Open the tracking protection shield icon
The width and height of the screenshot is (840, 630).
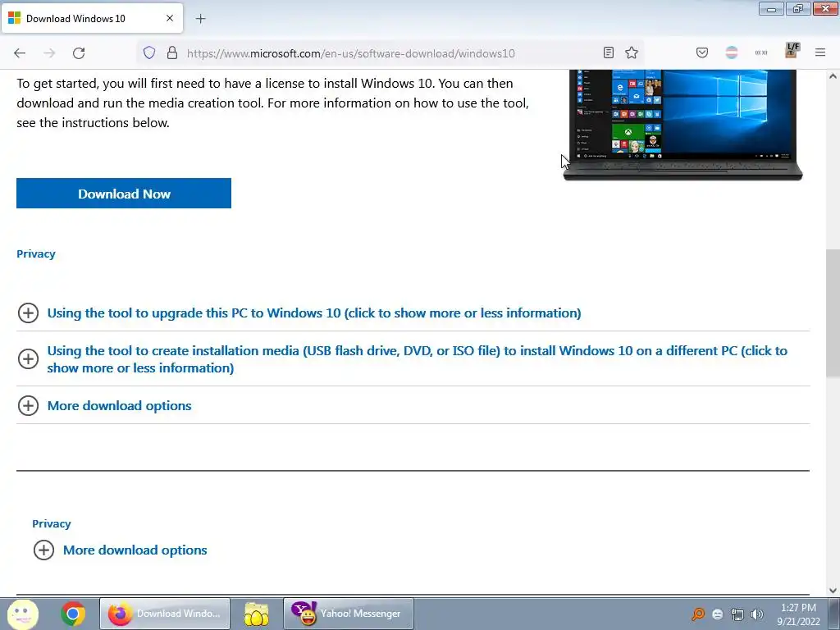[x=149, y=52]
